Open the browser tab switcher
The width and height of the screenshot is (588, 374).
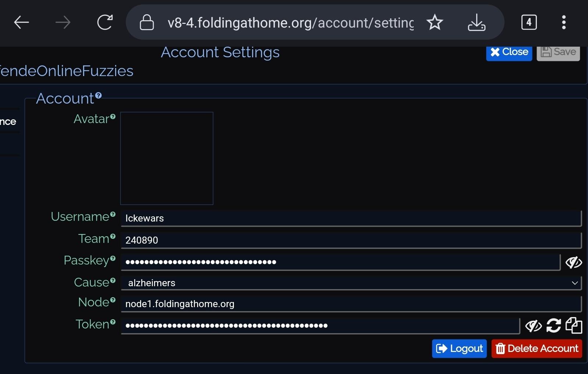tap(529, 22)
